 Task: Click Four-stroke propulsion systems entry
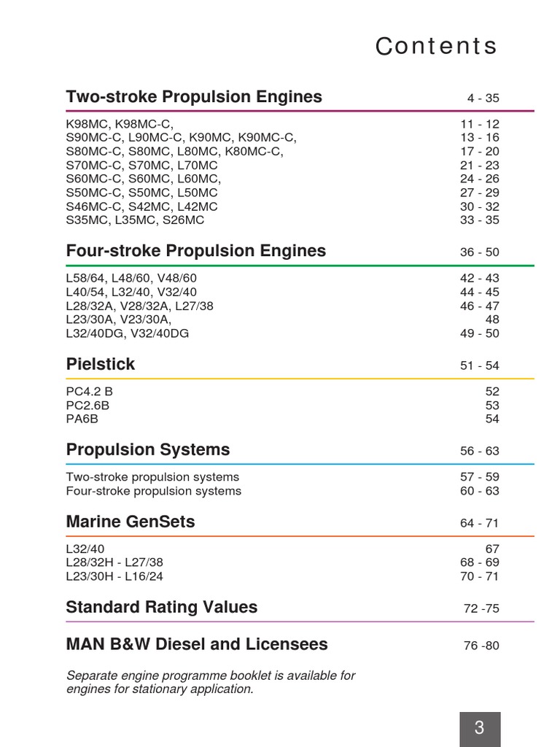click(153, 491)
